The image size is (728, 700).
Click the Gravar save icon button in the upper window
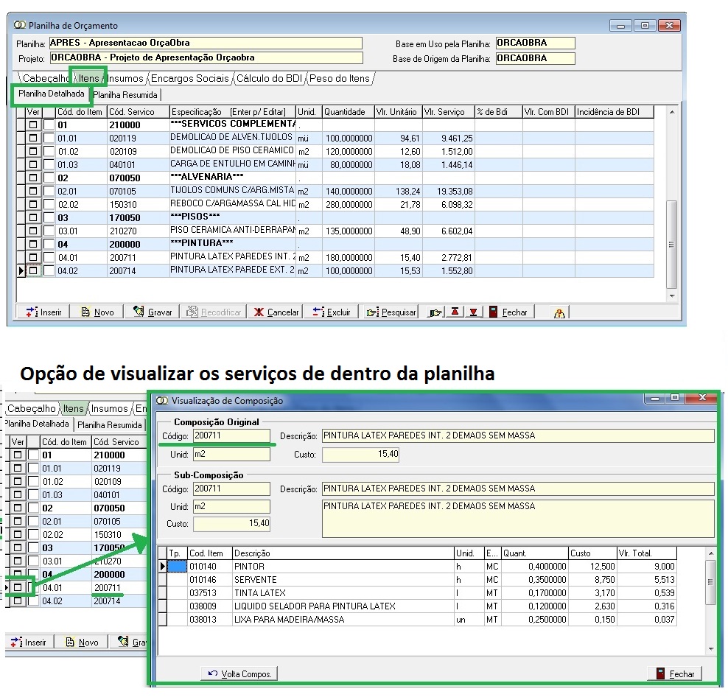pyautogui.click(x=153, y=312)
